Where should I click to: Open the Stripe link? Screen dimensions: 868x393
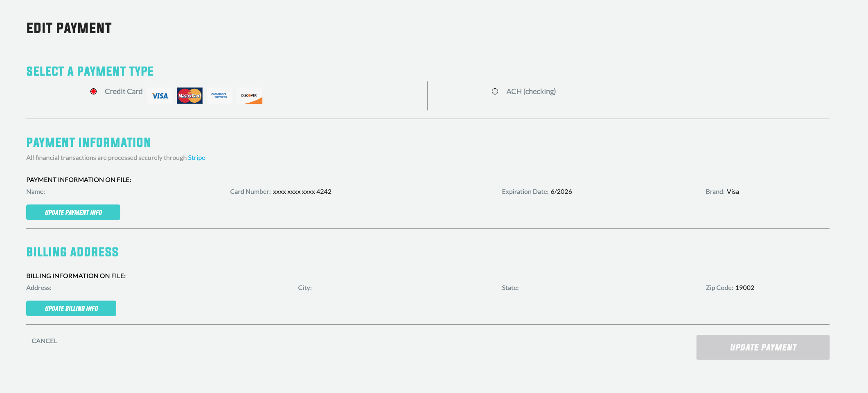click(196, 158)
